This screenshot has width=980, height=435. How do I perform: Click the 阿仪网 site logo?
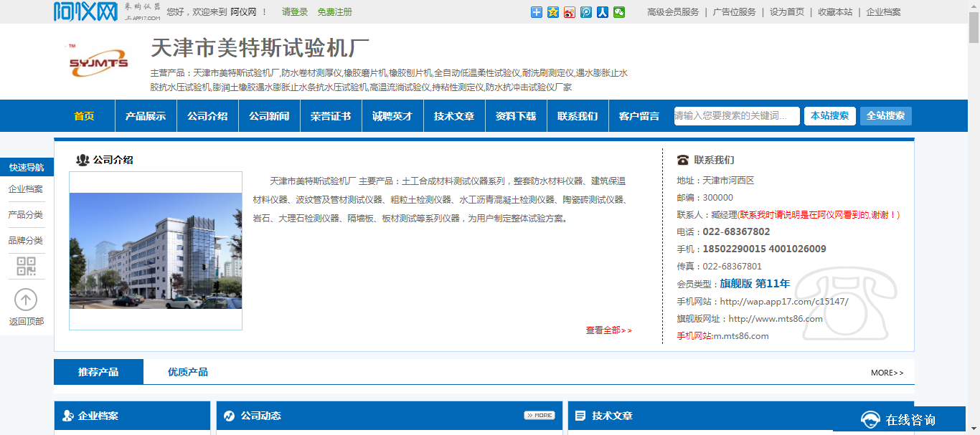[85, 11]
